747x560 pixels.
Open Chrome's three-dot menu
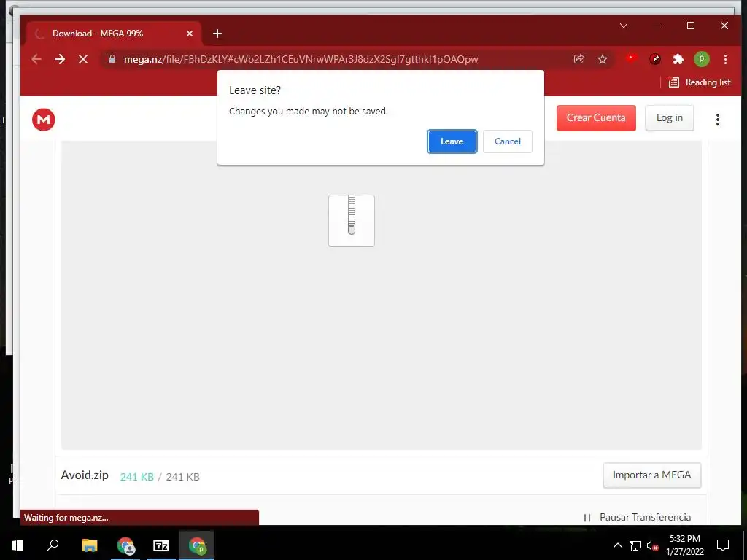pos(725,59)
